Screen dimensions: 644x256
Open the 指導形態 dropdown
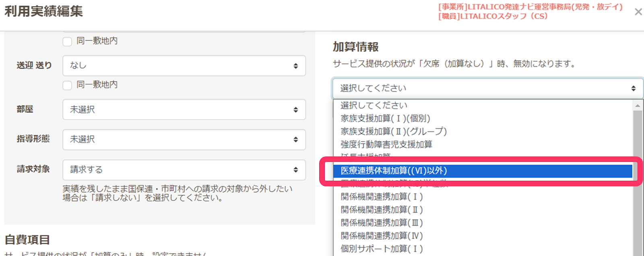(x=184, y=139)
